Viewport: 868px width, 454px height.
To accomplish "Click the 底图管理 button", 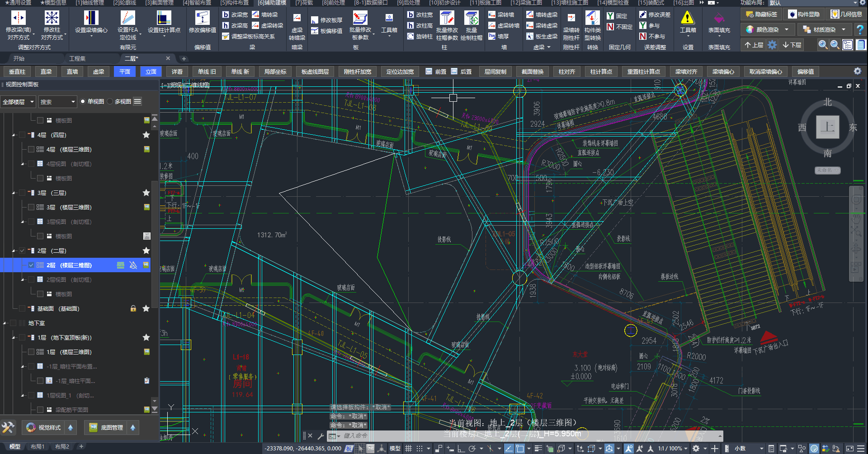I will pyautogui.click(x=107, y=427).
